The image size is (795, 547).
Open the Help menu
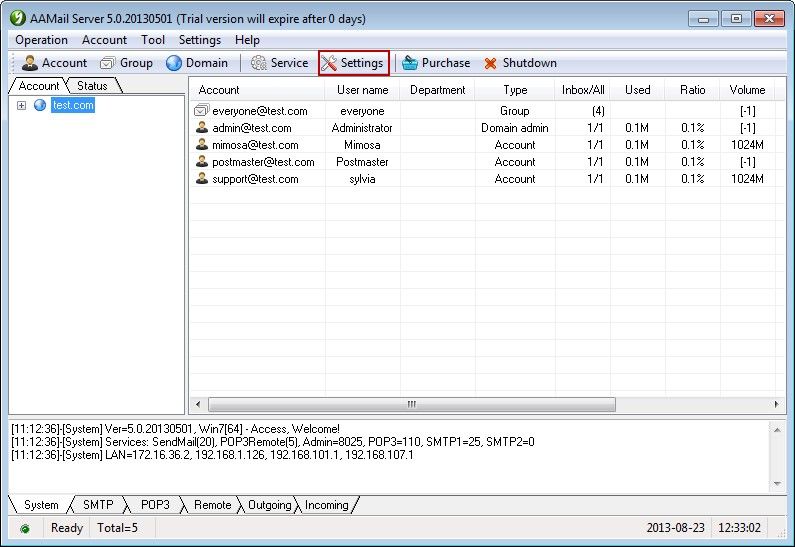[247, 40]
